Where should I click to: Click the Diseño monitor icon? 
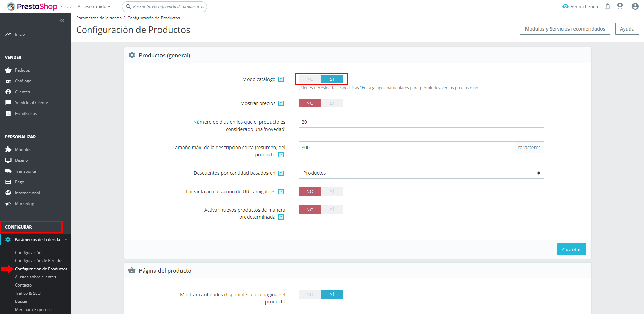coord(8,160)
